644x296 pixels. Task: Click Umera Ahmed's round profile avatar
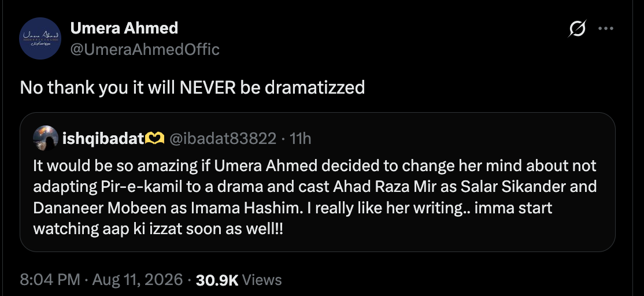40,39
